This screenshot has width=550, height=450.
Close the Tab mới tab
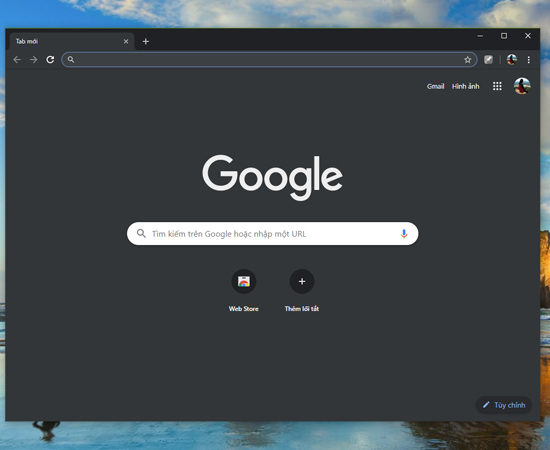click(126, 41)
